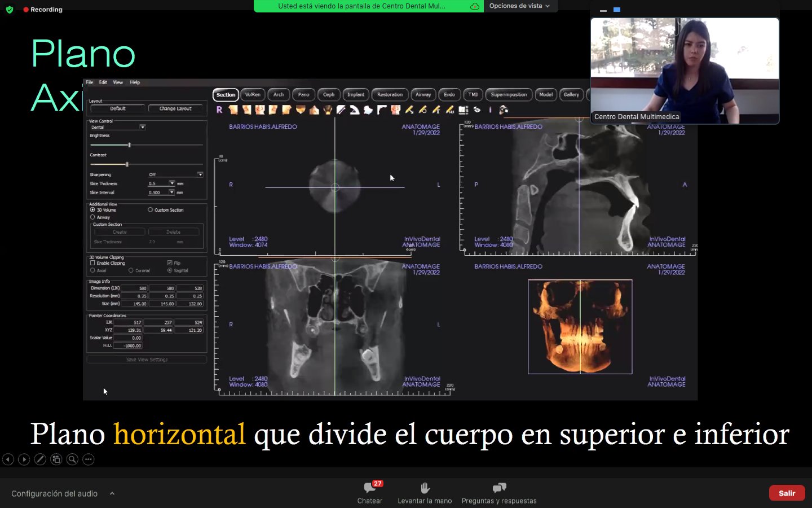812x508 pixels.
Task: Open the Edit menu
Action: click(103, 82)
